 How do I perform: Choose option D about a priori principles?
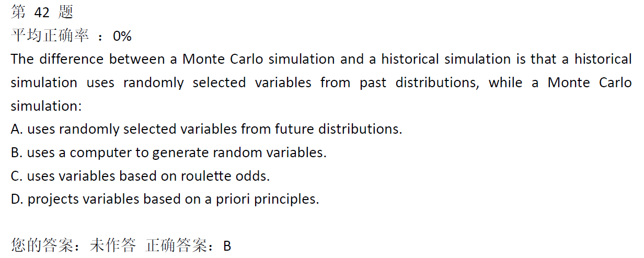click(x=165, y=199)
